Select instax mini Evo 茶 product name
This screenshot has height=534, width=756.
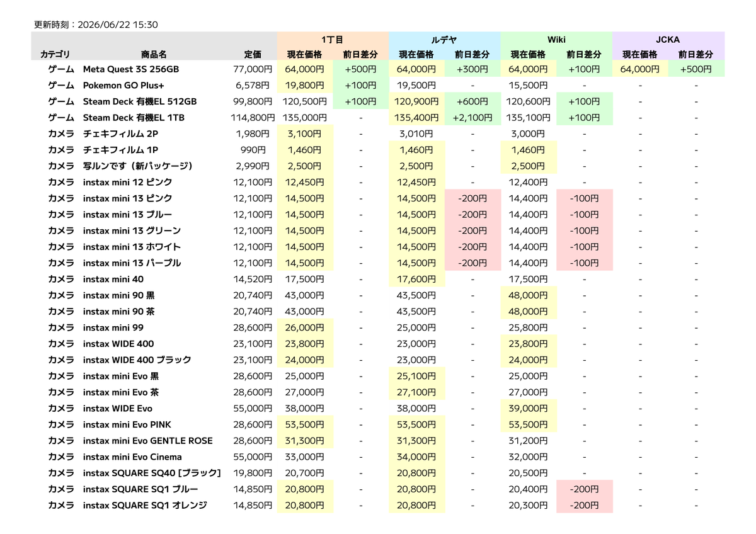[121, 392]
